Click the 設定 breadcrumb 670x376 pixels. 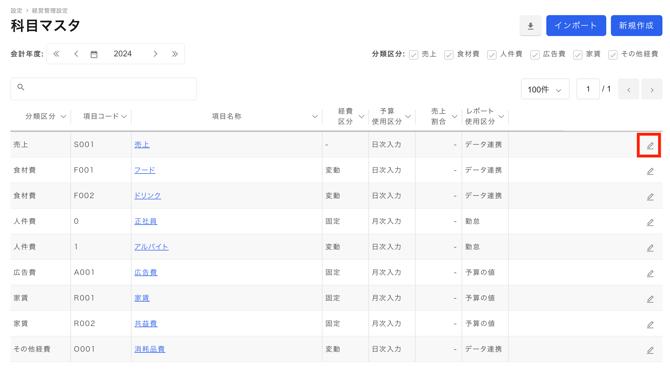[16, 10]
